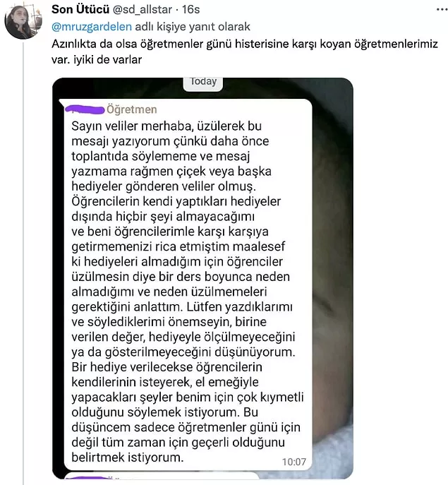Image resolution: width=448 pixels, height=485 pixels.
Task: Click the blurred chat background right of the bubble
Action: (332, 282)
